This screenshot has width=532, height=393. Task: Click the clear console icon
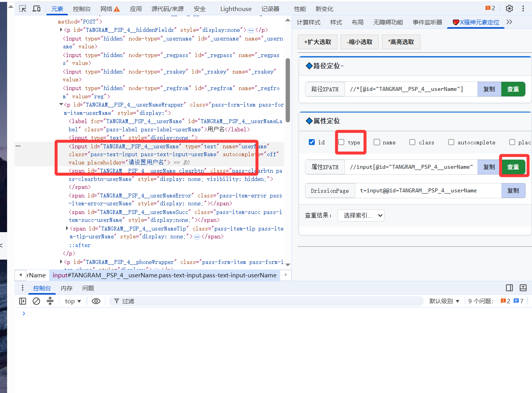[36, 301]
